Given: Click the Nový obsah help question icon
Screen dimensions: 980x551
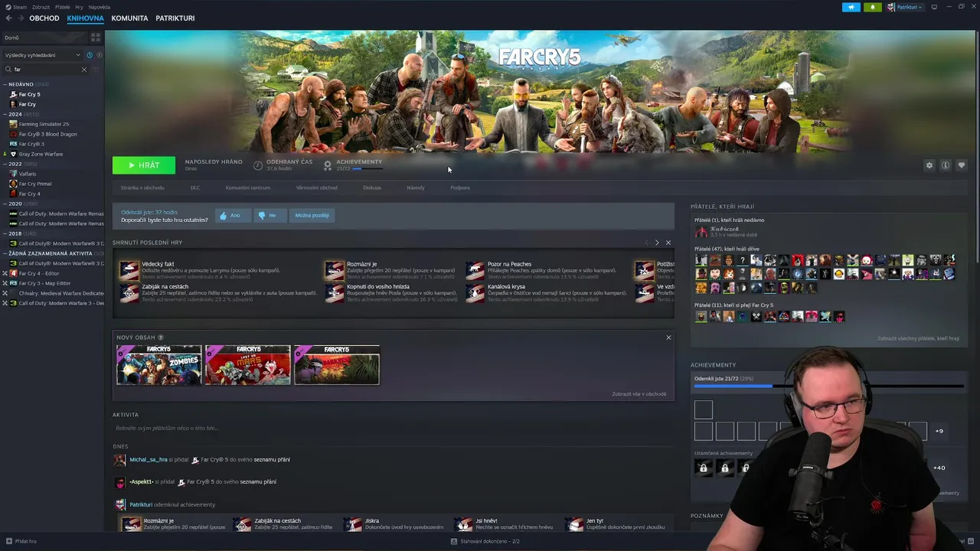Looking at the screenshot, I should [161, 337].
